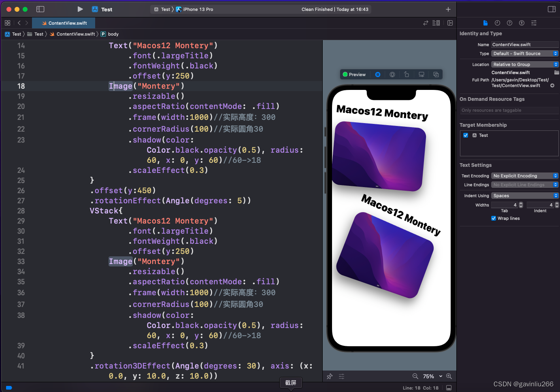
Task: Open the Location Relative to Group dropdown
Action: click(x=525, y=64)
